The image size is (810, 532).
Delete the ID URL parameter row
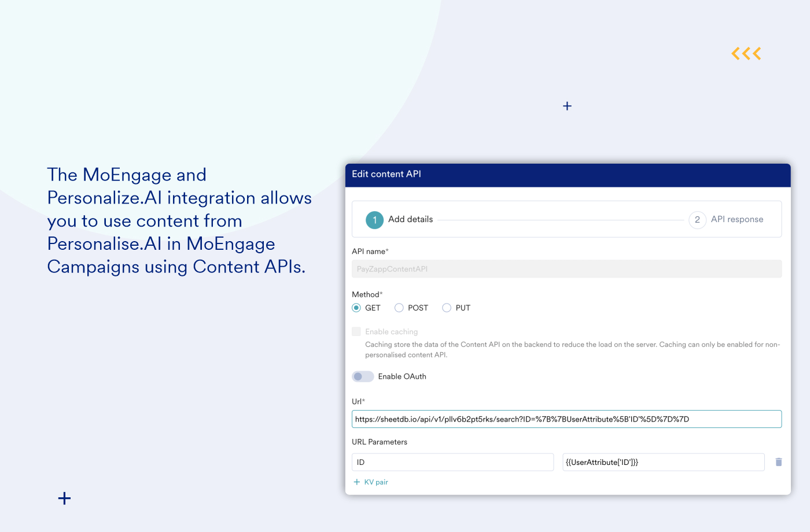pos(779,462)
